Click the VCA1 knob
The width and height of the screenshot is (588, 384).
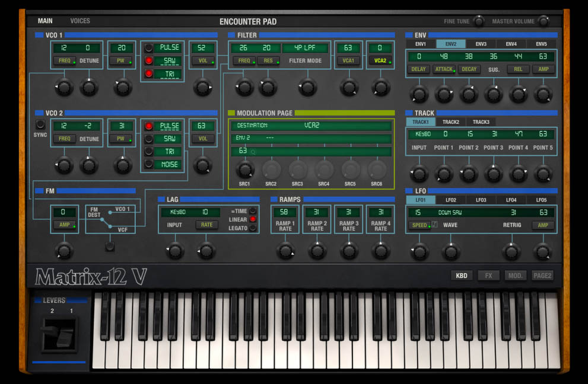tap(349, 88)
